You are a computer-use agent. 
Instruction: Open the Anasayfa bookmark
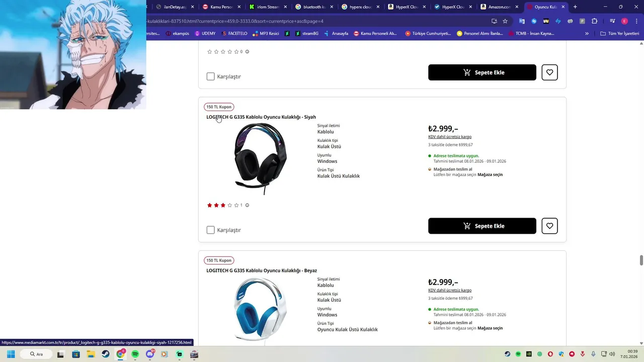coord(336,34)
